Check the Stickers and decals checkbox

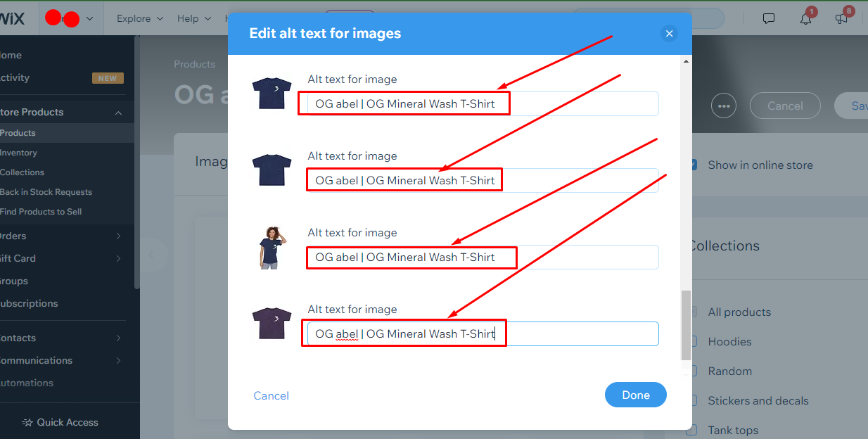tap(693, 400)
